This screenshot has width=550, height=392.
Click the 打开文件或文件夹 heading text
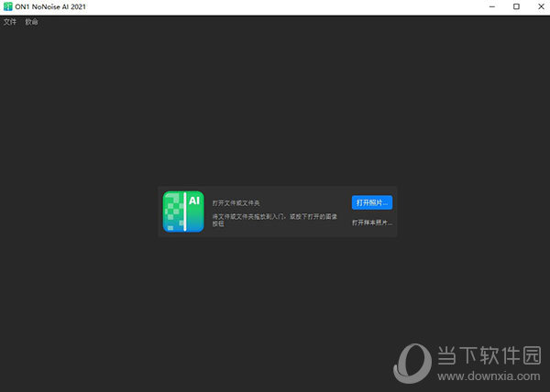tap(236, 202)
